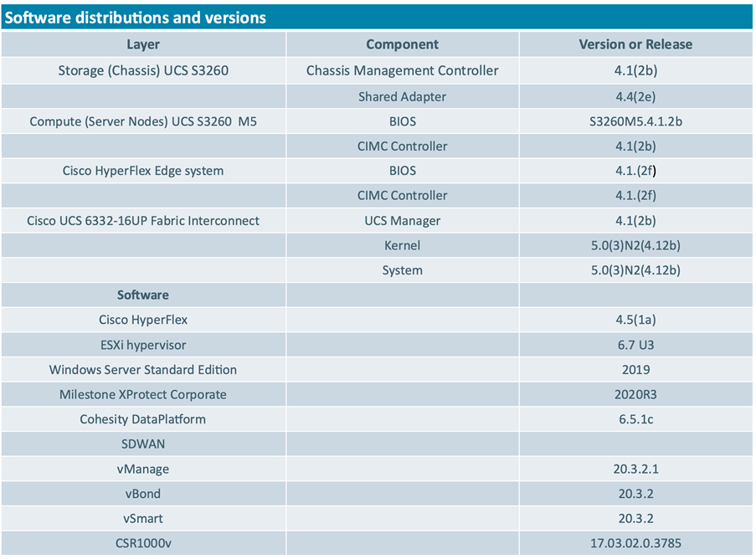Click CIMC Controller below the S3260M5.4.1.2b row
Screen dimensions: 756x559
point(402,146)
